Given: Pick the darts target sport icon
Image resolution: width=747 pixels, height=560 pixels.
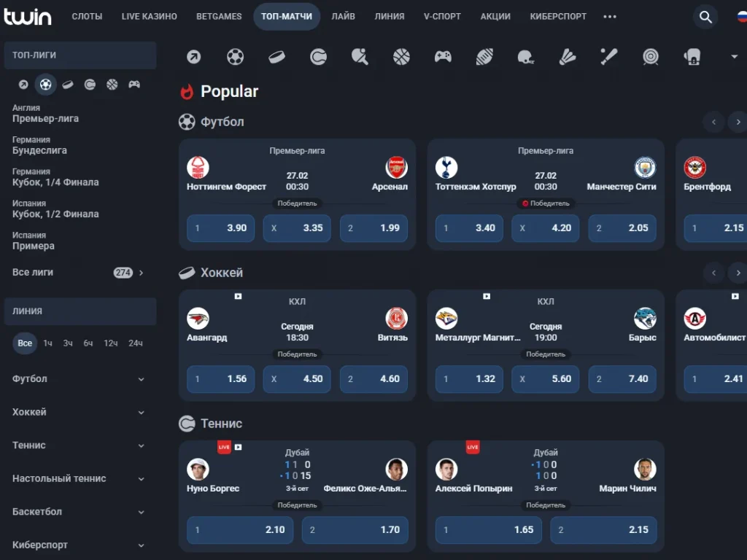Looking at the screenshot, I should [x=651, y=56].
